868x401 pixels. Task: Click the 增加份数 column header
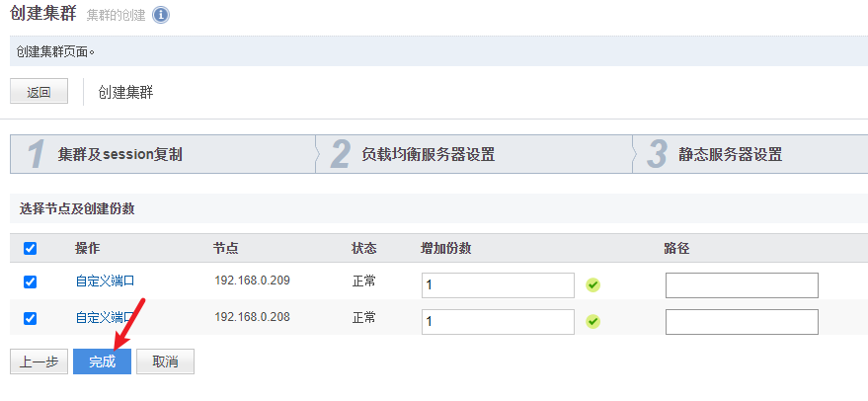(x=445, y=248)
